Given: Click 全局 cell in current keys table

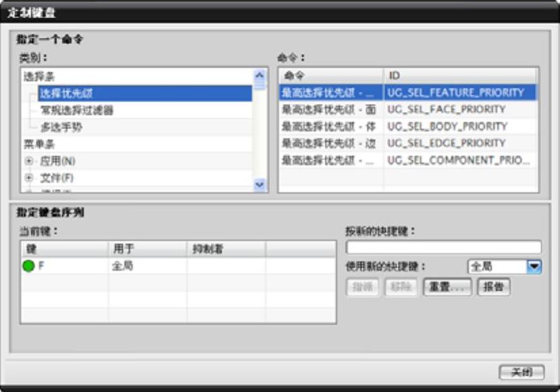Looking at the screenshot, I should [x=122, y=266].
